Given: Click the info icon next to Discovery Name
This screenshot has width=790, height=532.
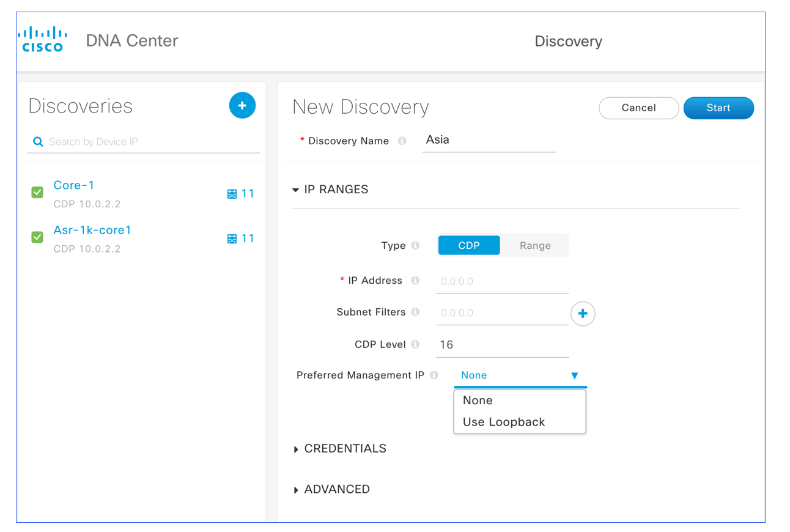Looking at the screenshot, I should click(x=402, y=141).
